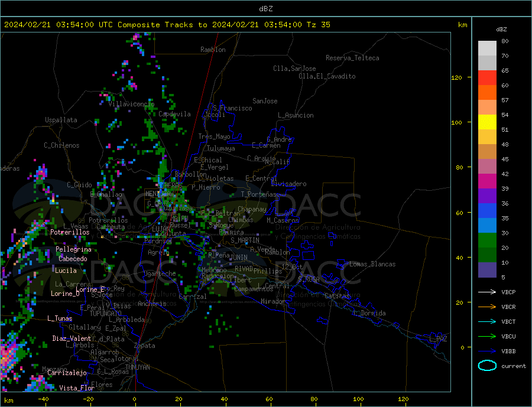Click the pink Cabecedo station label

tap(73, 259)
